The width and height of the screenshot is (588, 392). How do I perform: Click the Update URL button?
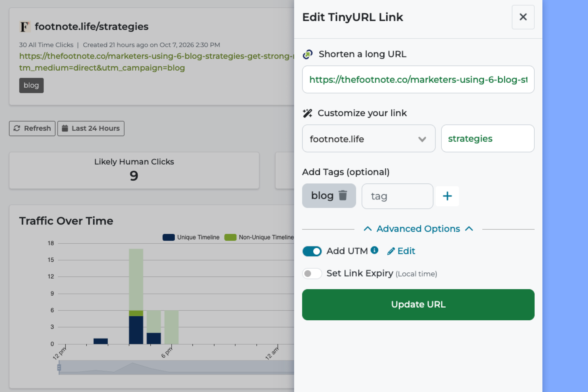[x=418, y=305]
